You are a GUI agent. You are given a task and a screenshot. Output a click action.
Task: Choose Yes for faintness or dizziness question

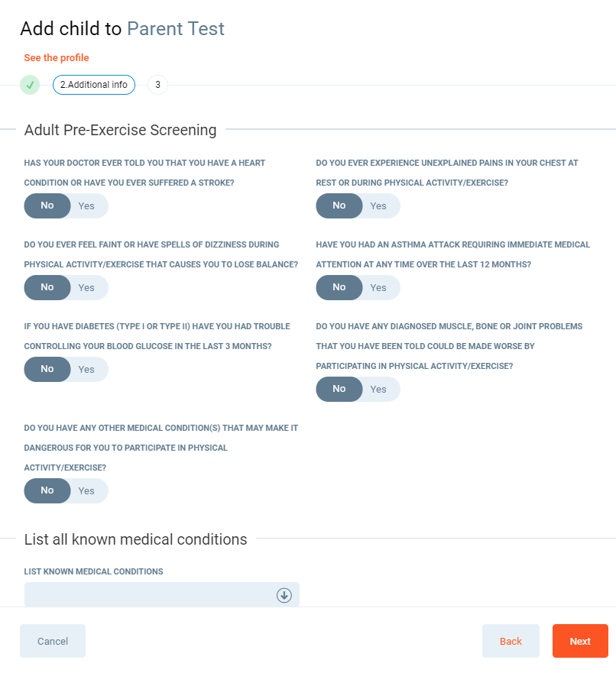coord(86,287)
